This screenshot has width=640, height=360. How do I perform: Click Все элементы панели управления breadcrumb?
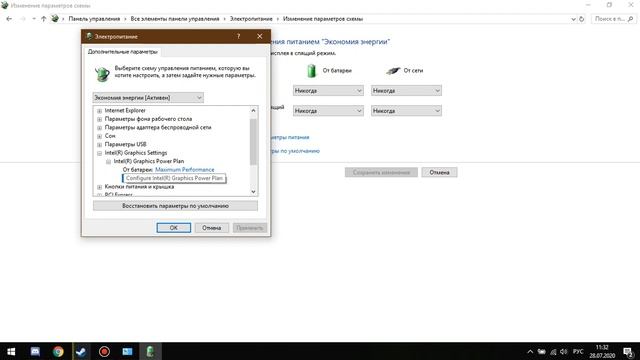[175, 19]
